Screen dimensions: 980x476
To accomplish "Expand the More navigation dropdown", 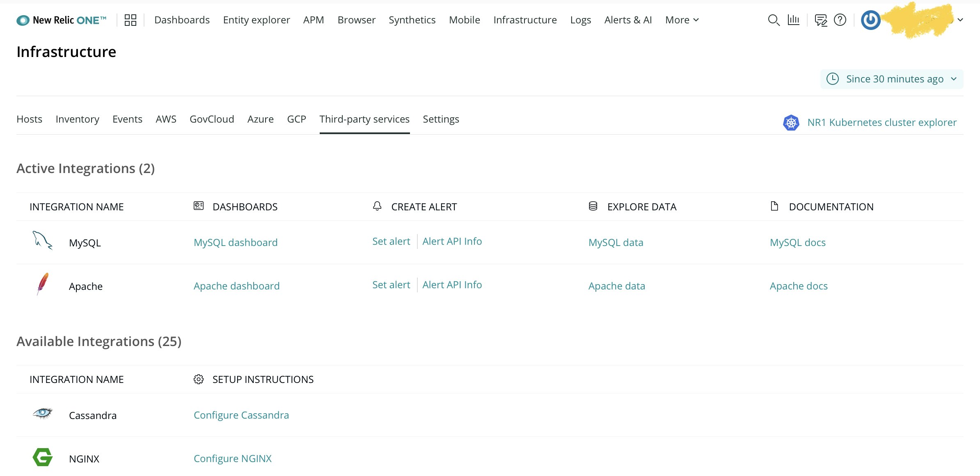I will tap(682, 20).
